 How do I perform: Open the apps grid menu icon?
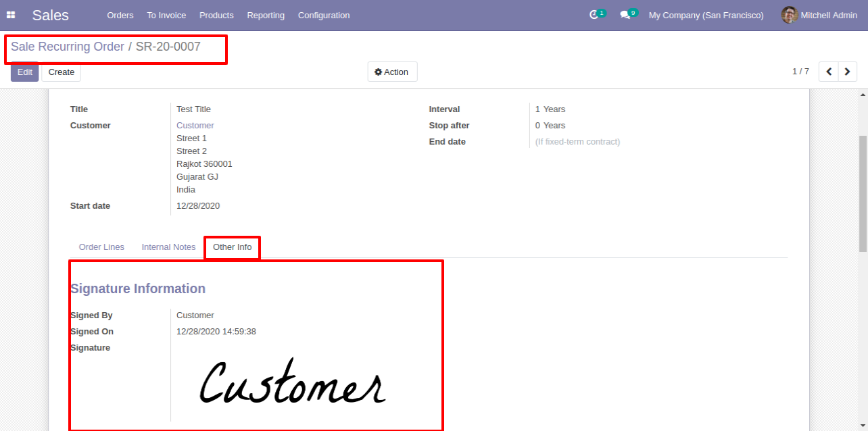(x=11, y=15)
